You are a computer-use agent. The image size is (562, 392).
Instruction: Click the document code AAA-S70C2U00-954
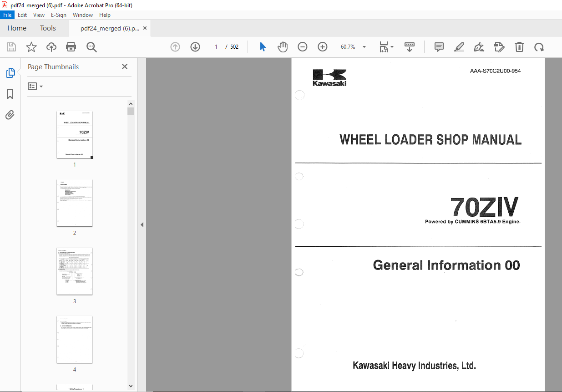point(496,71)
